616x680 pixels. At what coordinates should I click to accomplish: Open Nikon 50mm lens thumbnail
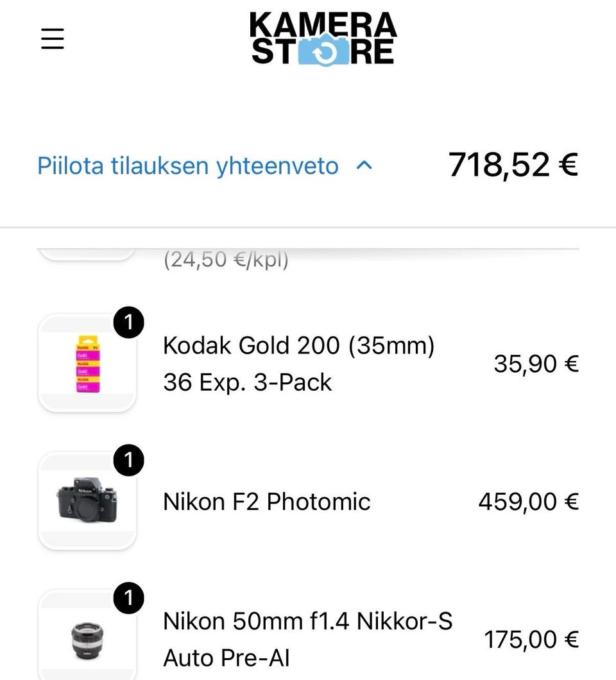(x=87, y=640)
